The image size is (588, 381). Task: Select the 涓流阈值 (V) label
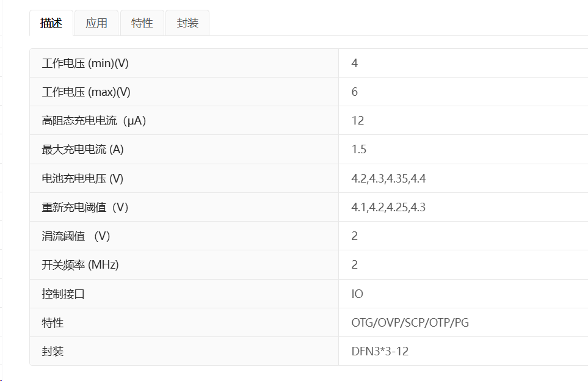76,236
